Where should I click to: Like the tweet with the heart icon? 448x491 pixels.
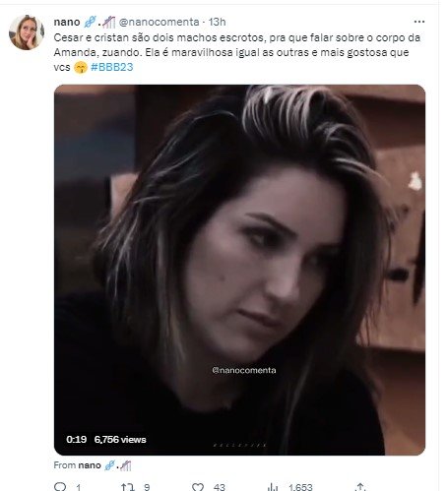[198, 487]
